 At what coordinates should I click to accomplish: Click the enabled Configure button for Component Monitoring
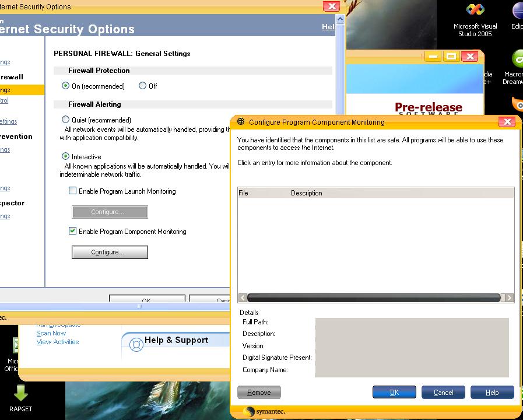[110, 252]
